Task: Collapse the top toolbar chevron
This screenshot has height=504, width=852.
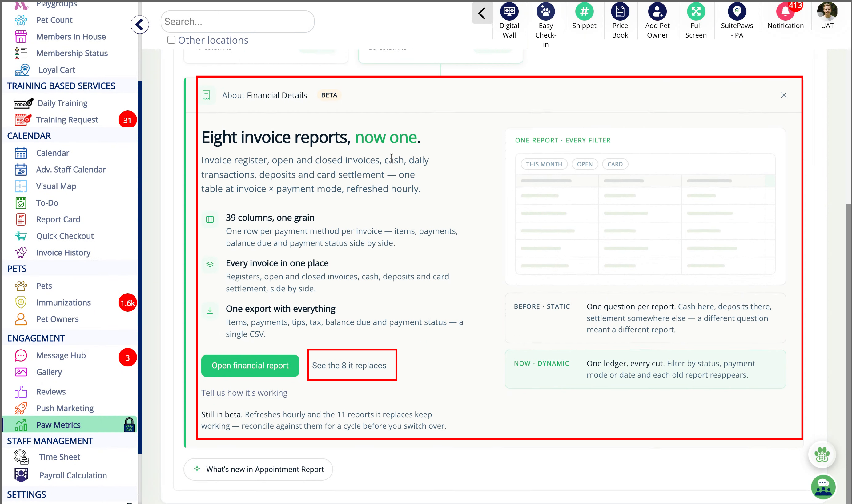Action: coord(482,13)
